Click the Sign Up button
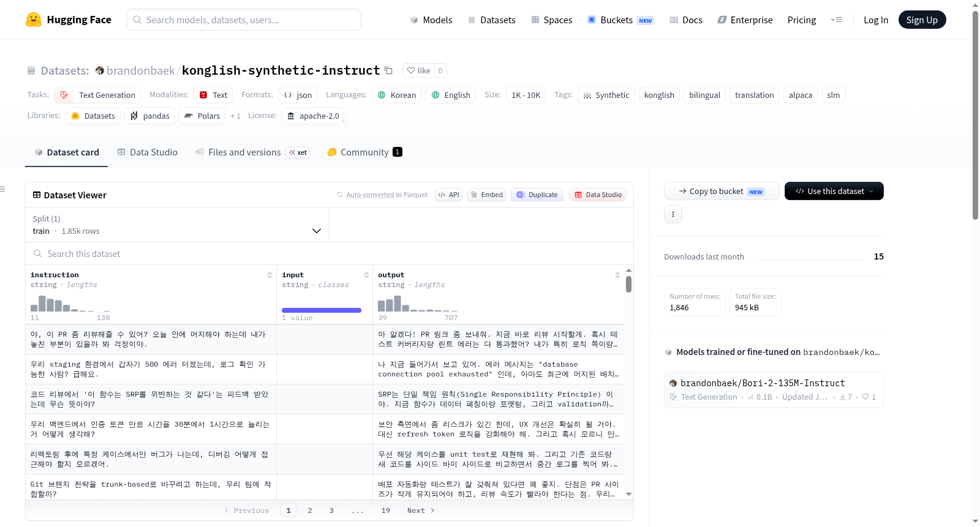 pyautogui.click(x=922, y=20)
